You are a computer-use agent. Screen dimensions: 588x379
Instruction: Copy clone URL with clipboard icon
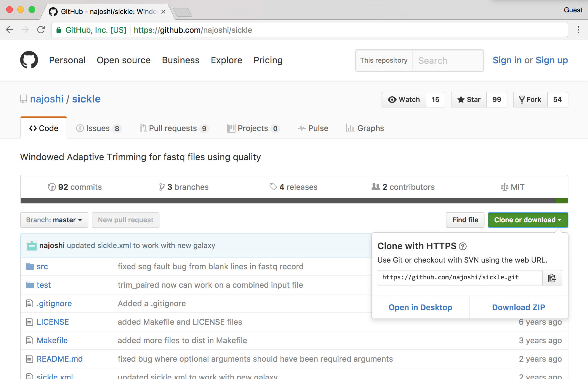pyautogui.click(x=552, y=278)
